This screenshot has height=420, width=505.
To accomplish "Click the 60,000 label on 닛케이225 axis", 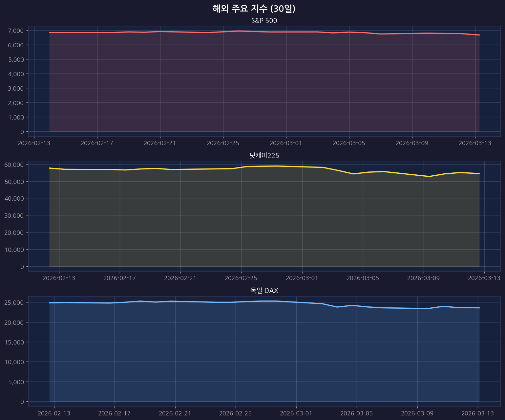I will click(x=14, y=165).
